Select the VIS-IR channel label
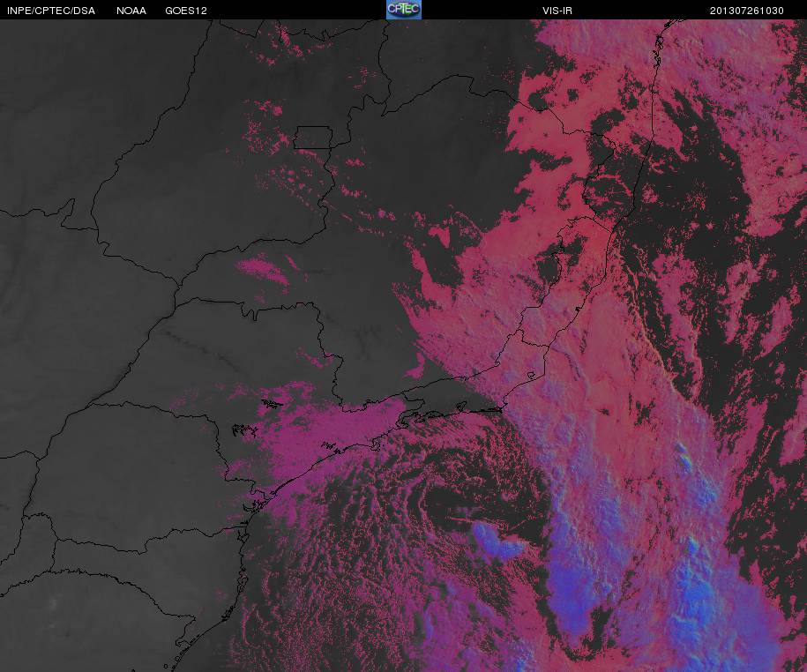The height and width of the screenshot is (672, 807). [557, 11]
